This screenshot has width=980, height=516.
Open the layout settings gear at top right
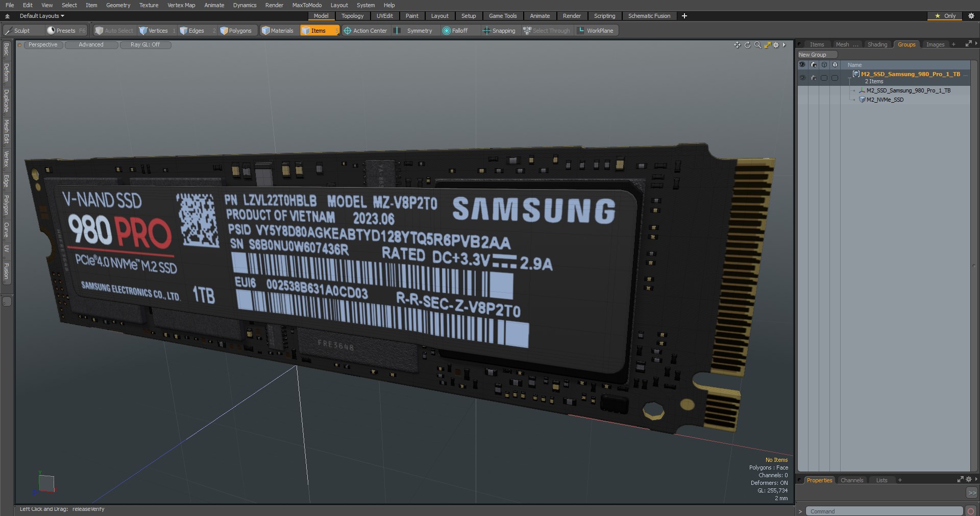coord(971,16)
